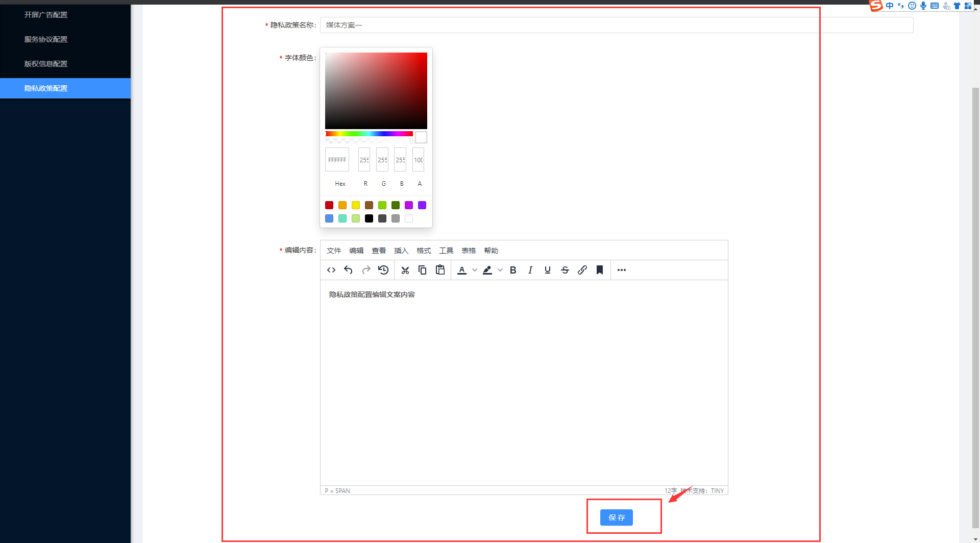The height and width of the screenshot is (543, 980).
Task: Select 隐私政策配置 in sidebar
Action: coord(65,88)
